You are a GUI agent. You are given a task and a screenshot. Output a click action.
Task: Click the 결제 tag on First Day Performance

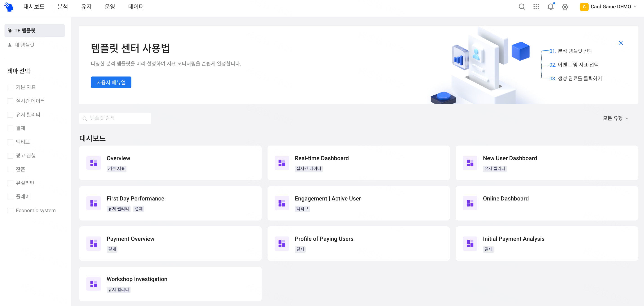point(139,209)
